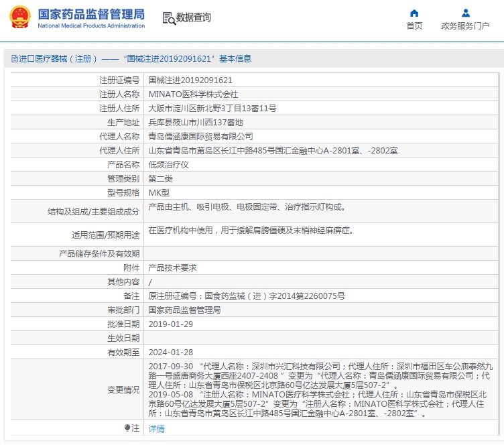Click the expiry date 2024-01-28

click(170, 352)
